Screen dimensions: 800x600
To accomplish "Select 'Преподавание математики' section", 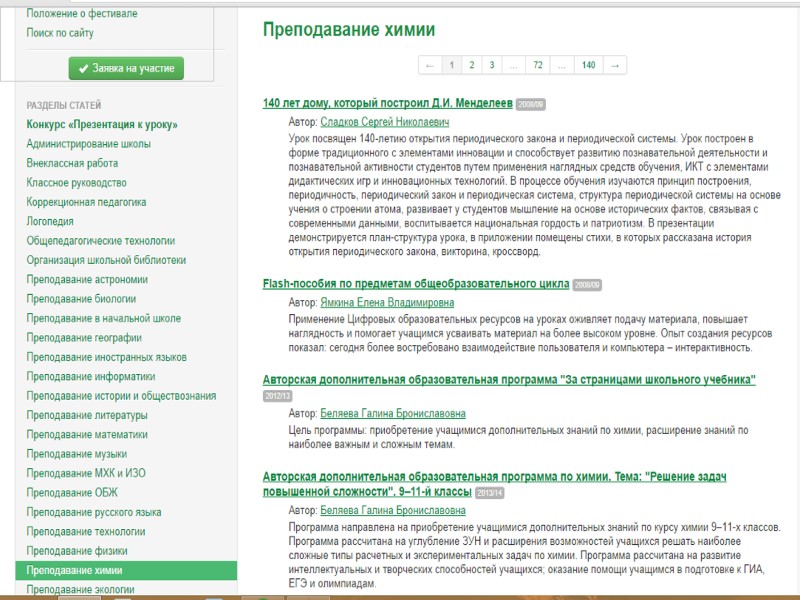I will [x=87, y=435].
